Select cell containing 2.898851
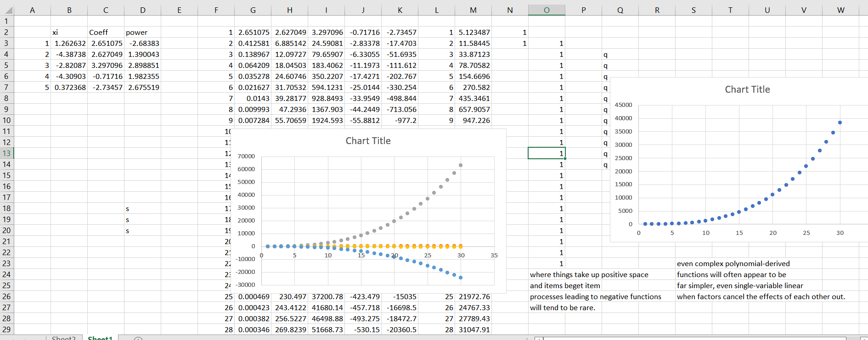 tap(142, 65)
